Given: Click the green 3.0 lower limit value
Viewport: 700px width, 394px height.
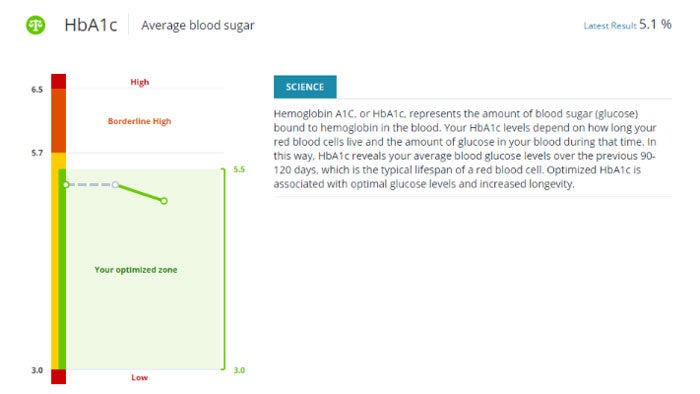Looking at the screenshot, I should click(x=239, y=370).
